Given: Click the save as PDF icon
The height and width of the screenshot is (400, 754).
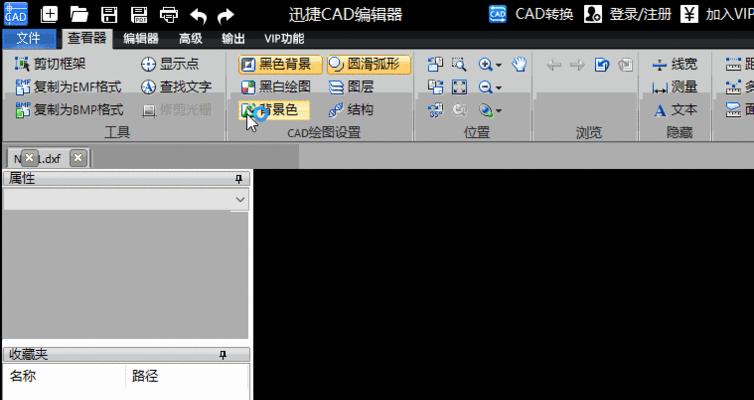Looking at the screenshot, I should pos(139,14).
